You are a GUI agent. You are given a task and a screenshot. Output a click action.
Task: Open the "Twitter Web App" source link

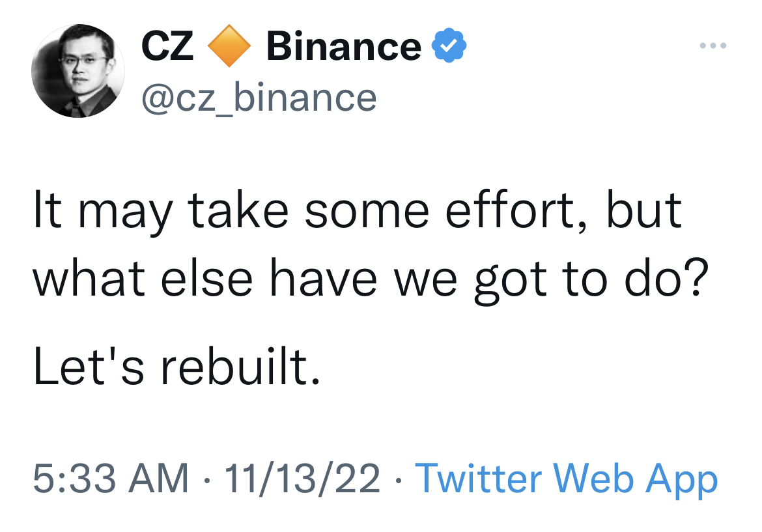[566, 479]
